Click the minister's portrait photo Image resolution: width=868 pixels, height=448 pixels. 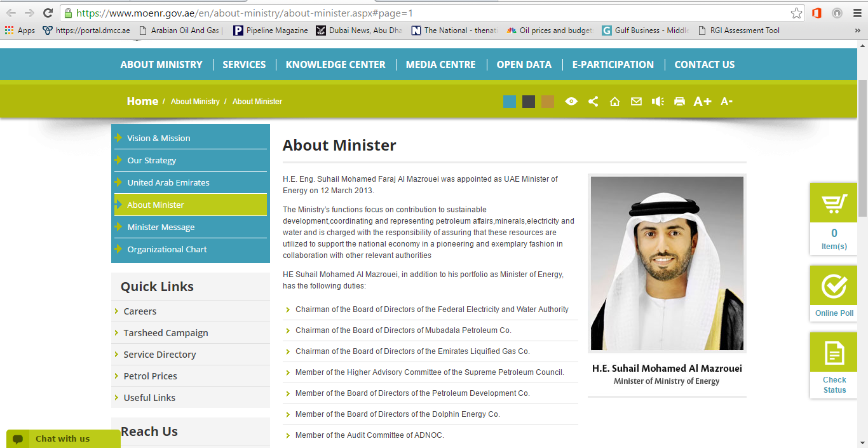667,263
